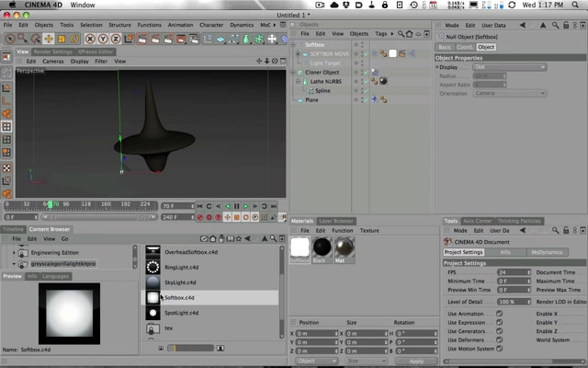588x368 pixels.
Task: Toggle X axis lock
Action: (90, 39)
